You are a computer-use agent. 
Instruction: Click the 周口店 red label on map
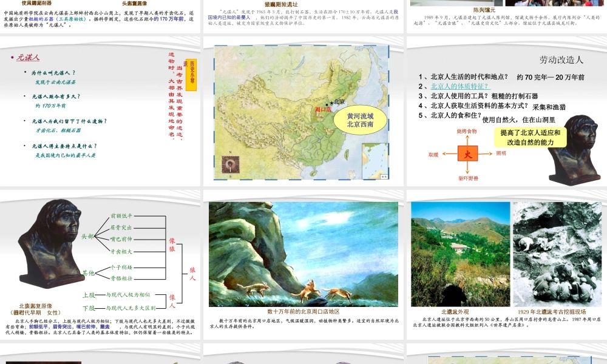323,109
